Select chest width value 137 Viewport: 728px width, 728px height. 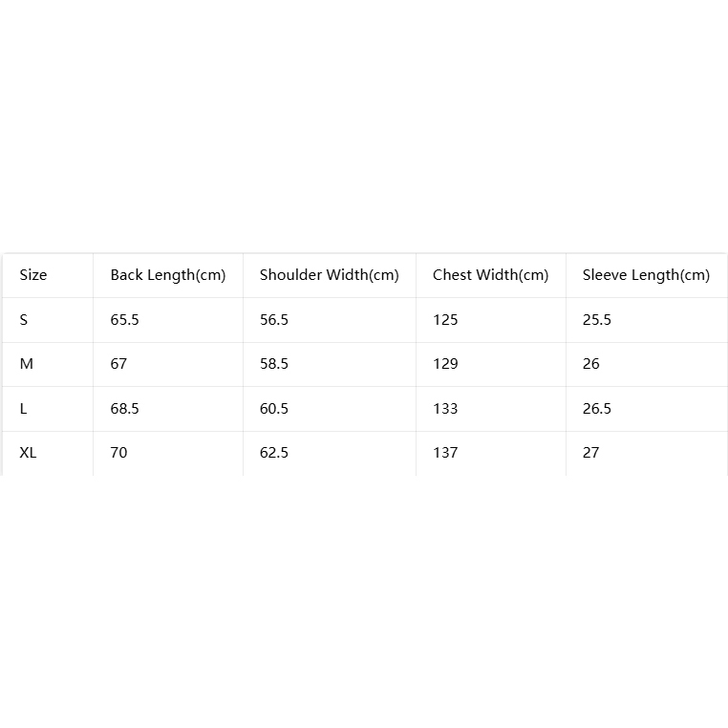pyautogui.click(x=445, y=452)
